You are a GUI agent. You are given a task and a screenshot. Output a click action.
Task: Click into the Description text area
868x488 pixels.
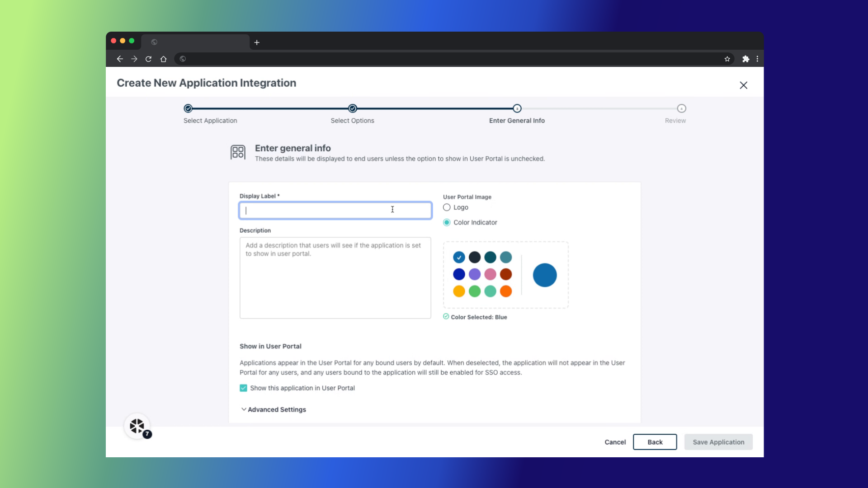click(x=335, y=278)
